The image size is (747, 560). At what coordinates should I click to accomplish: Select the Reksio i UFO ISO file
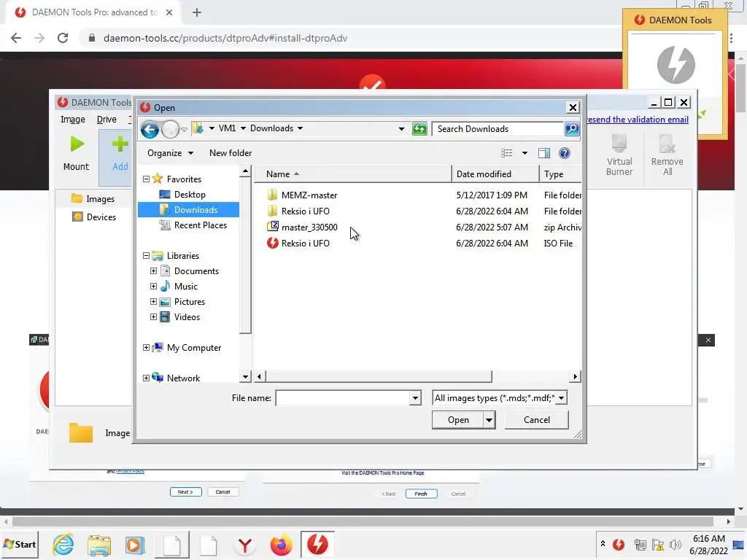306,244
